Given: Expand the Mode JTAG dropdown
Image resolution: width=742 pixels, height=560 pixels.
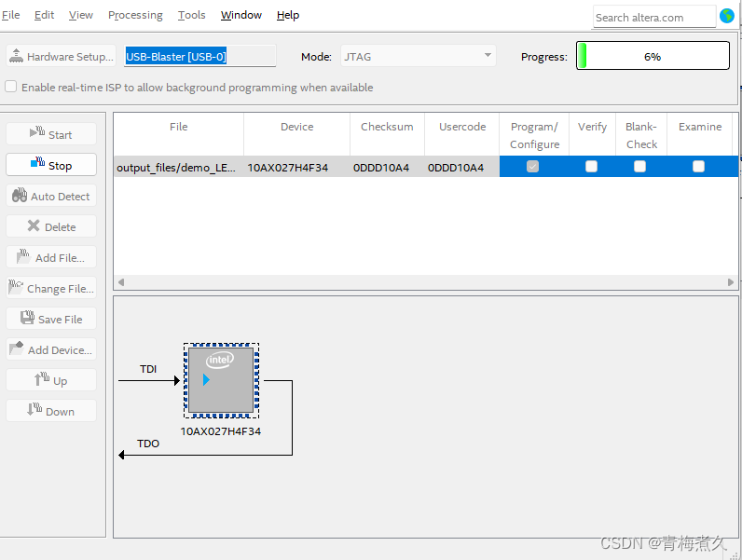Looking at the screenshot, I should pyautogui.click(x=419, y=56).
